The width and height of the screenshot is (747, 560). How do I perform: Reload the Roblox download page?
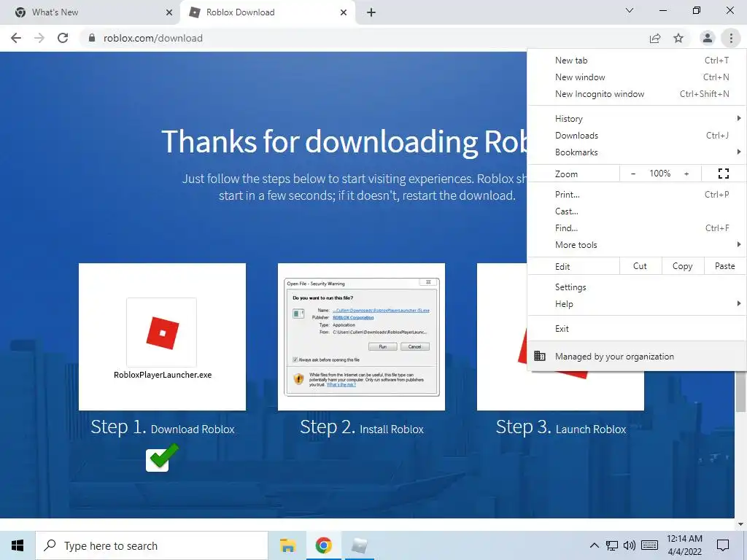[x=63, y=38]
